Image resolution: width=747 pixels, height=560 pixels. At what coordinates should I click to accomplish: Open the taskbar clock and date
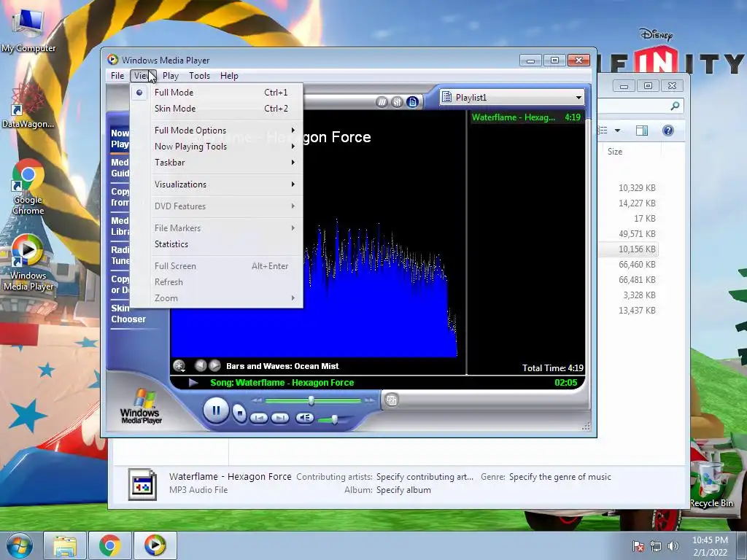(x=710, y=546)
